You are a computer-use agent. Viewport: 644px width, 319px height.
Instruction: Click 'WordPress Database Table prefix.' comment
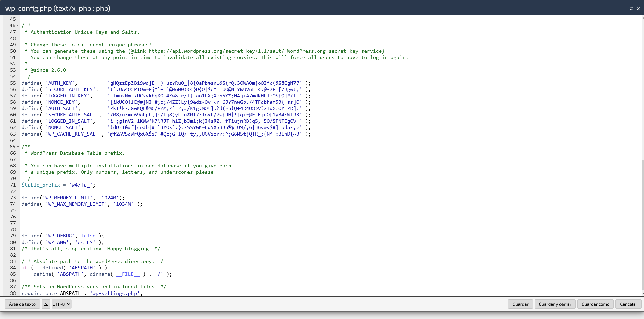[77, 153]
